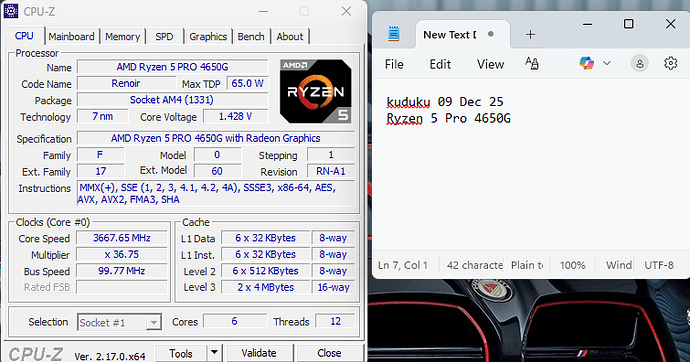This screenshot has height=362, width=690.
Task: Open the View menu in Notepad
Action: pos(490,65)
